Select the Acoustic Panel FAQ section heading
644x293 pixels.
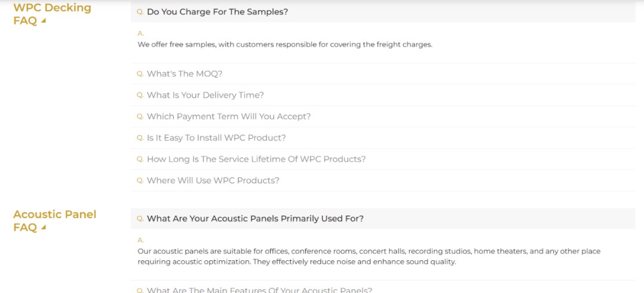pyautogui.click(x=54, y=214)
